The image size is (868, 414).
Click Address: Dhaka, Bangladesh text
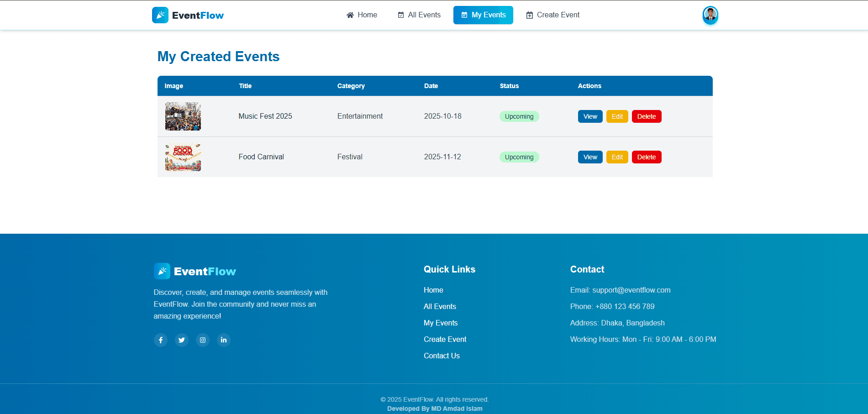coord(617,323)
